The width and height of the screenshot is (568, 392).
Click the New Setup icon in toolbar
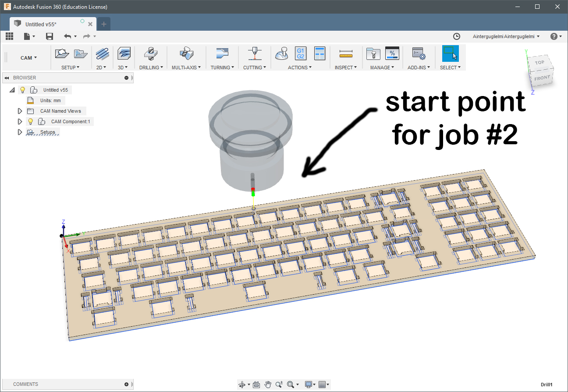[62, 53]
